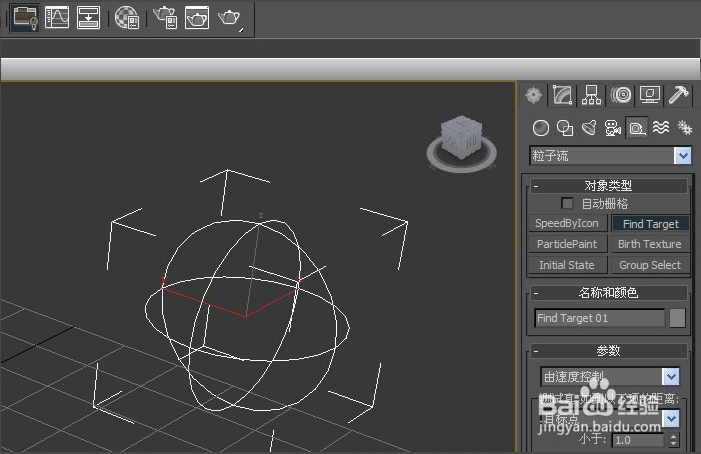
Task: Click the Find Target 01 name field
Action: (600, 318)
